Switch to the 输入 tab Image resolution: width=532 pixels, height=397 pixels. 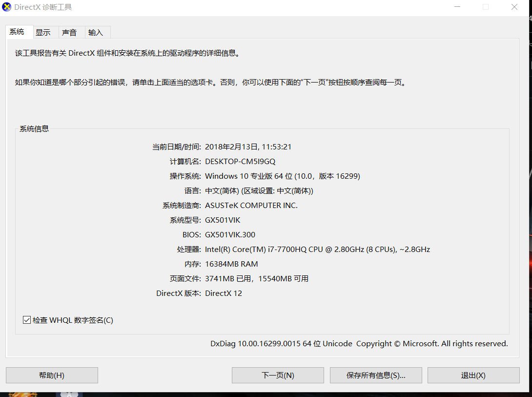(x=98, y=32)
